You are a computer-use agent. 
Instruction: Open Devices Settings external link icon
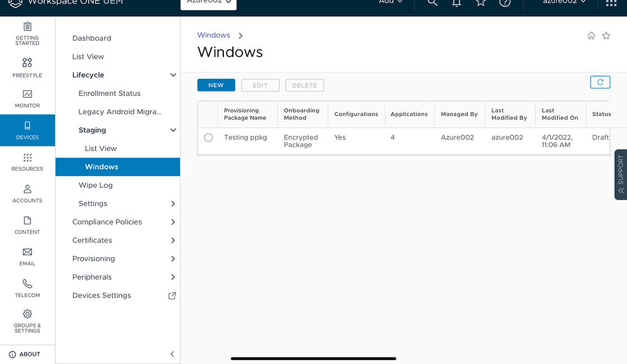pyautogui.click(x=172, y=296)
